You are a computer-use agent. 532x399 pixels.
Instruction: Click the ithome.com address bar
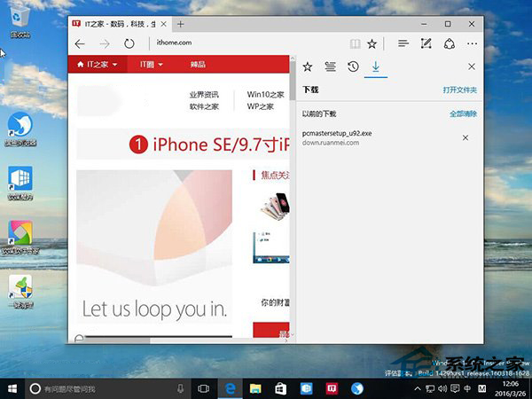[247, 43]
